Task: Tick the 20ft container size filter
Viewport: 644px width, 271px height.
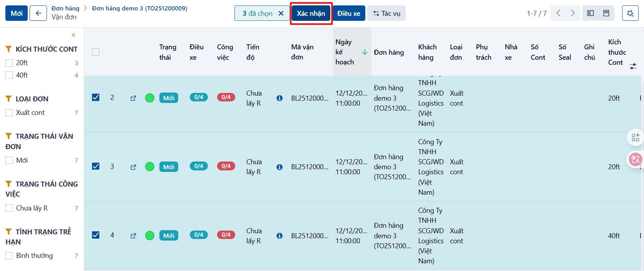Action: pyautogui.click(x=9, y=63)
